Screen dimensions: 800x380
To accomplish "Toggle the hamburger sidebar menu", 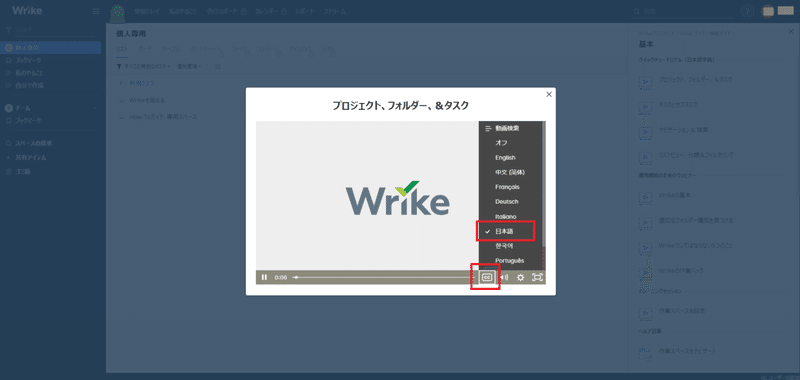I will click(96, 11).
